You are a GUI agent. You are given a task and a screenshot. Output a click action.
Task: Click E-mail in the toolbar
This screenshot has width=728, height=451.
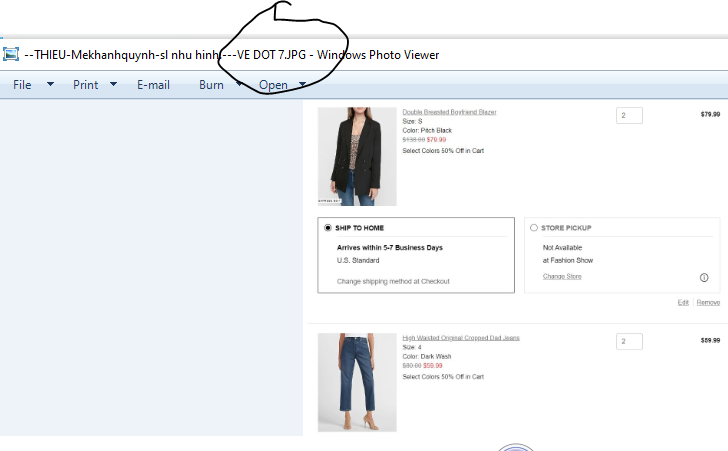[x=154, y=85]
